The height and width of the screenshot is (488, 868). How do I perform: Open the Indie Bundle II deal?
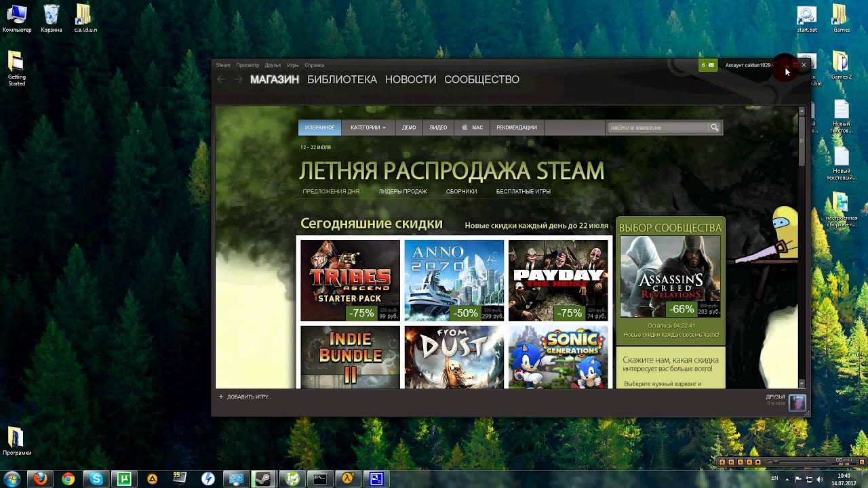350,357
